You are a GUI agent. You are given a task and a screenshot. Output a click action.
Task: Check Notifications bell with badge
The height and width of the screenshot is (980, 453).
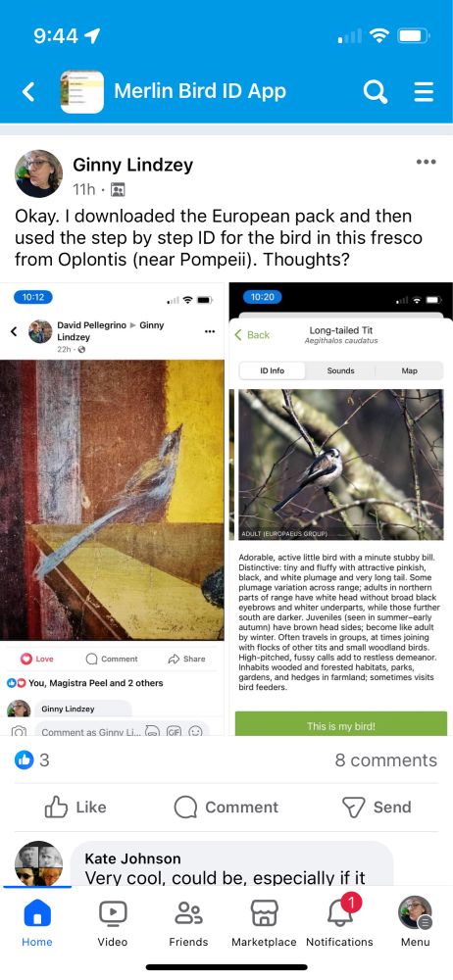(x=339, y=924)
